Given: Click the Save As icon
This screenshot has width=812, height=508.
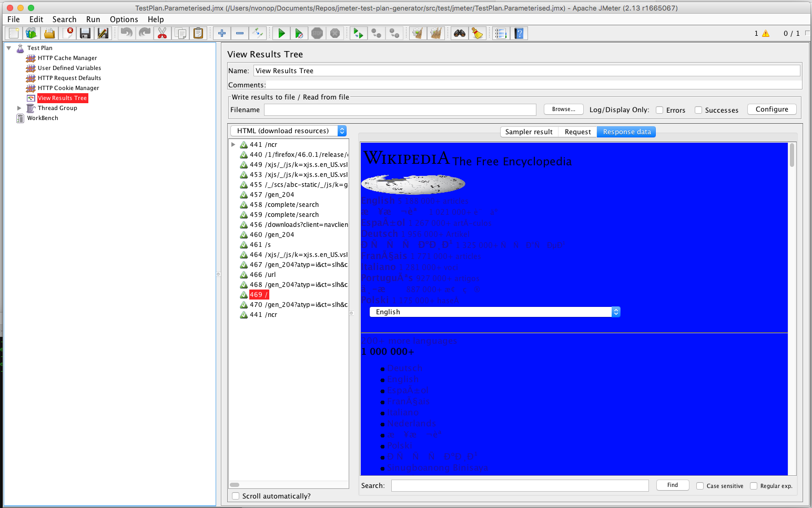Looking at the screenshot, I should pos(103,33).
